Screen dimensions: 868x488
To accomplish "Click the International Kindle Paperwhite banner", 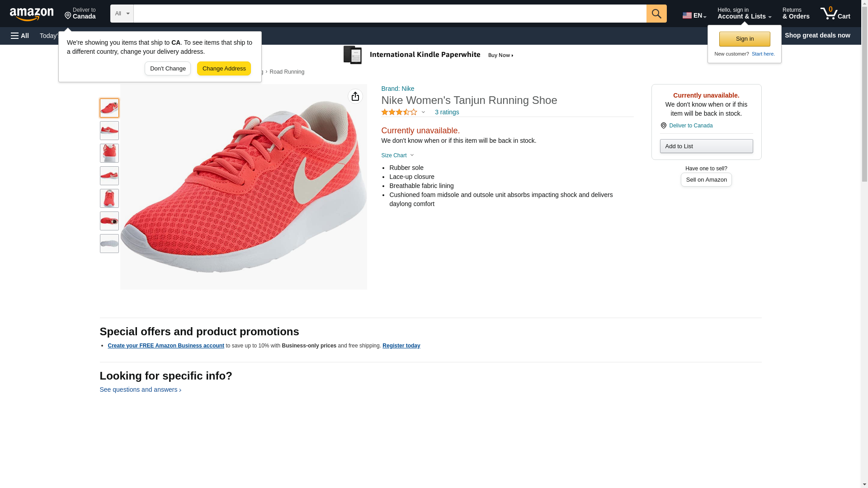I will point(429,55).
